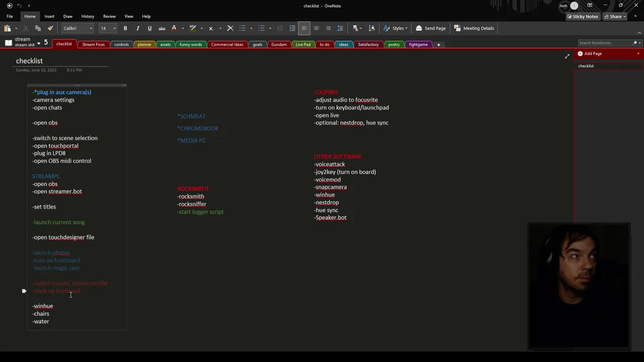Open the Commercial Ideas section tab
The width and height of the screenshot is (644, 362).
click(227, 45)
